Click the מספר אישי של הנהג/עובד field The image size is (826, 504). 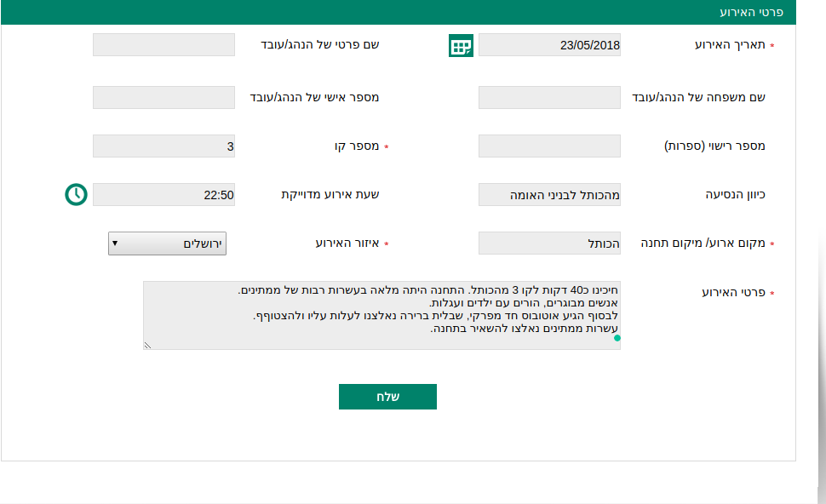pos(163,97)
